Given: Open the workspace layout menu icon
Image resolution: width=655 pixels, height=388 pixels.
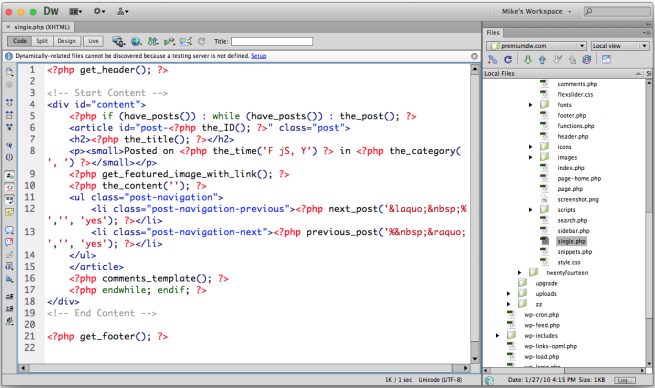Looking at the screenshot, I should [x=75, y=11].
